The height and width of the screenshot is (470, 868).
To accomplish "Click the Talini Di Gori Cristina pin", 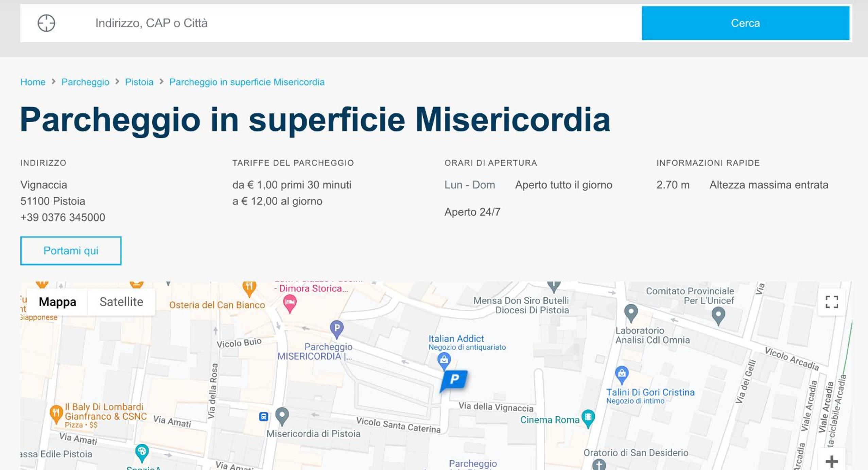I will (622, 375).
